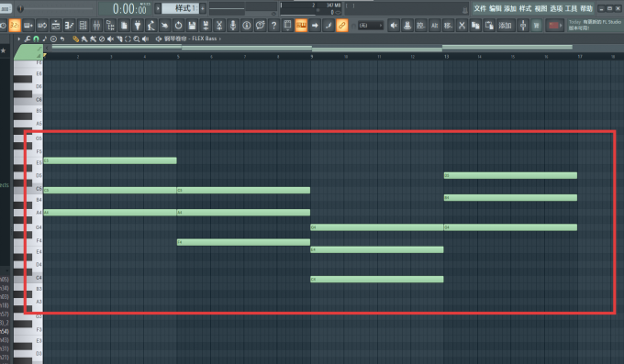Open the piano roll menu arrow

18,39
